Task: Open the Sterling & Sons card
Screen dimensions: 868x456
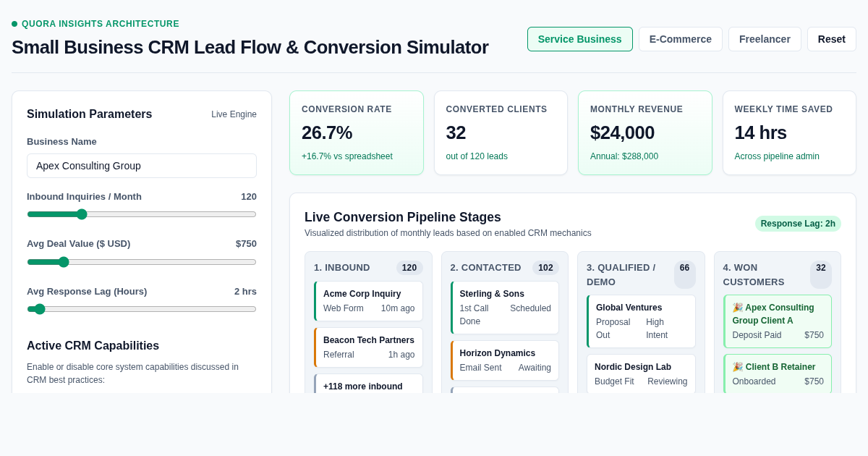Action: [505, 308]
